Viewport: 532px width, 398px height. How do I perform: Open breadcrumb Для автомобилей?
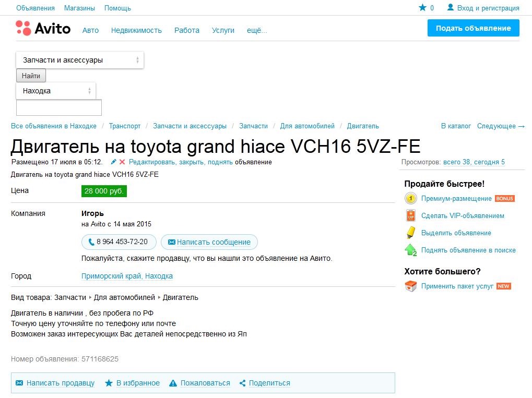[308, 126]
